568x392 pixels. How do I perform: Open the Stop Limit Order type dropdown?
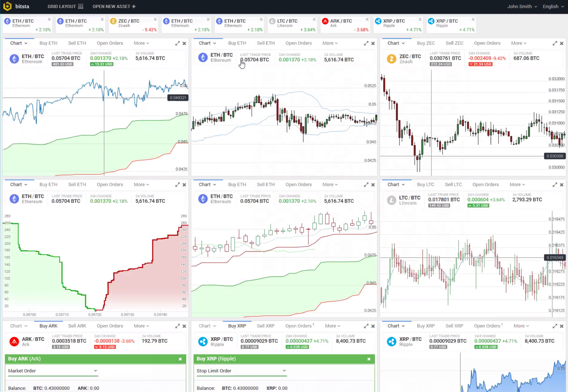(242, 371)
